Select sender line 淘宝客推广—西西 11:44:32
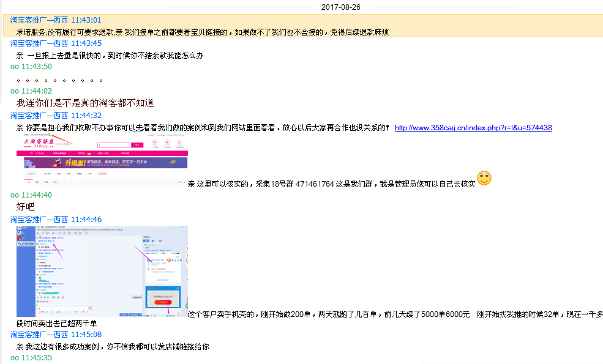Screen dimensions: 603x364 click(56, 115)
